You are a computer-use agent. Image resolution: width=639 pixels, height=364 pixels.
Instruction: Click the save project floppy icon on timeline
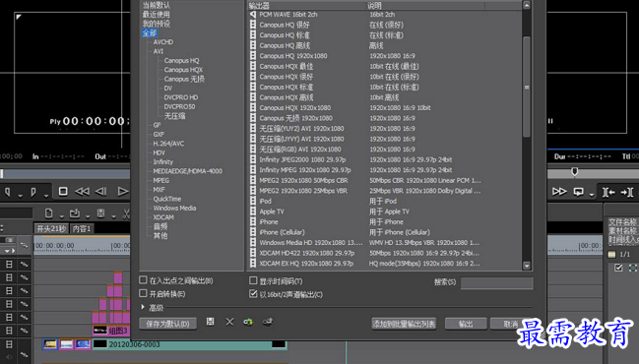(100, 212)
